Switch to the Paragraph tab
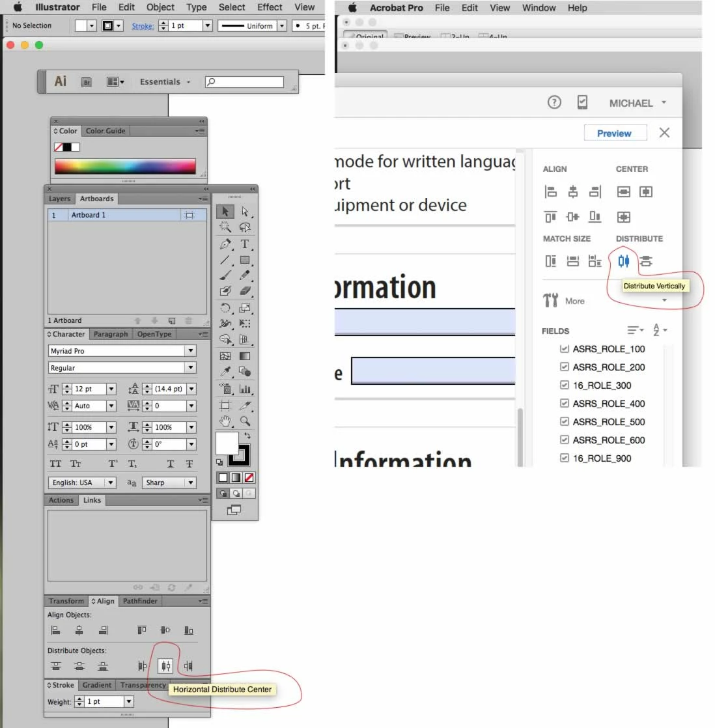Viewport: 715px width, 728px height. pos(111,334)
